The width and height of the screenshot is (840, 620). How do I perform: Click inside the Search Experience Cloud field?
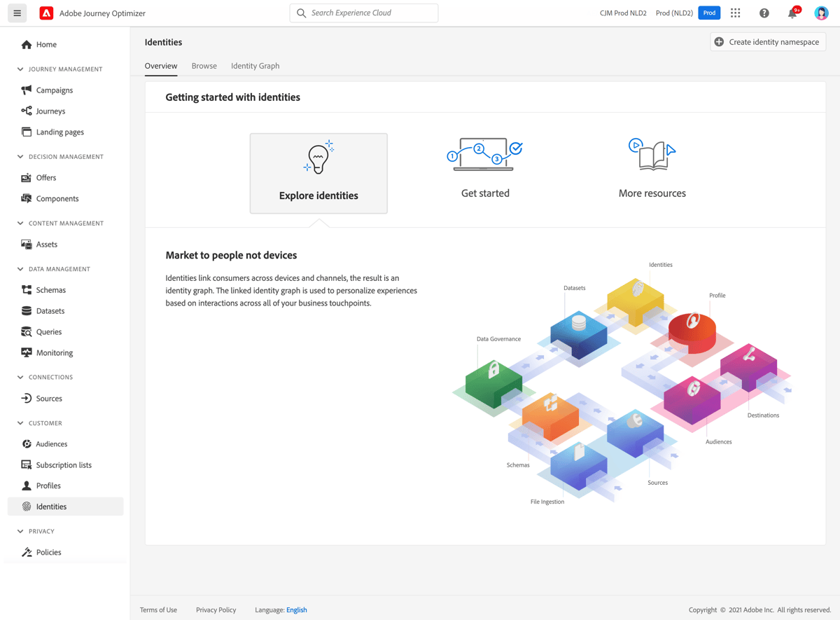pyautogui.click(x=363, y=13)
